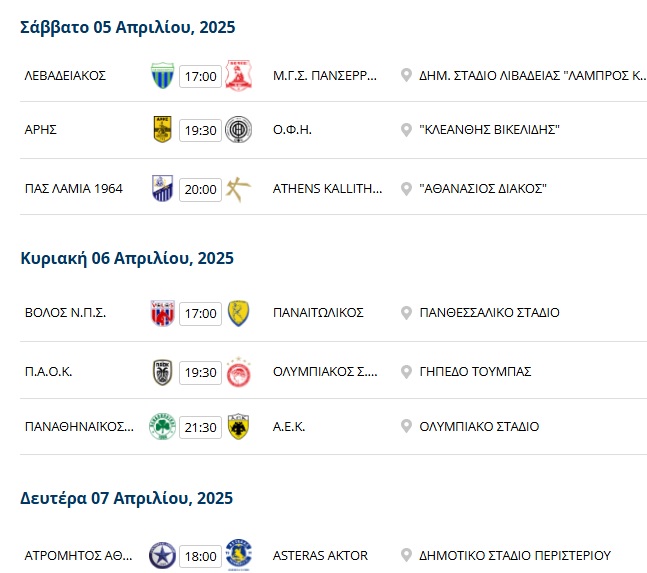647x573 pixels.
Task: Click the yellow Panetolikos shield logo
Action: coord(238,313)
